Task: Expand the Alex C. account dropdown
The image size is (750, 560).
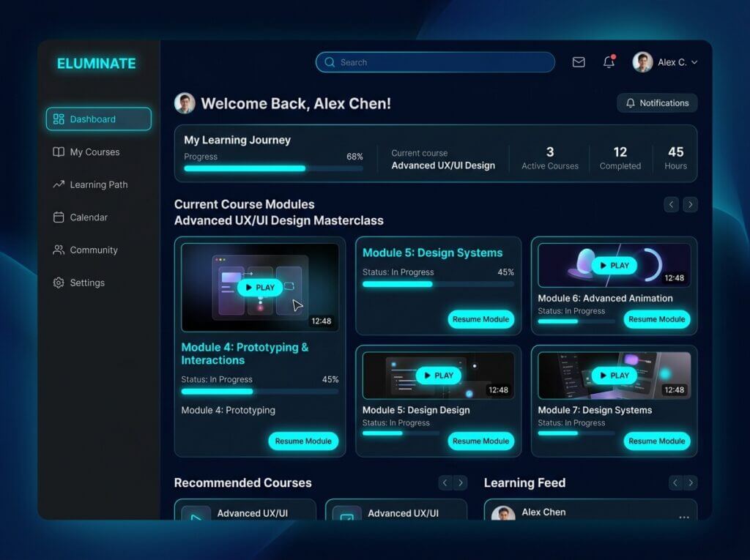Action: click(694, 62)
